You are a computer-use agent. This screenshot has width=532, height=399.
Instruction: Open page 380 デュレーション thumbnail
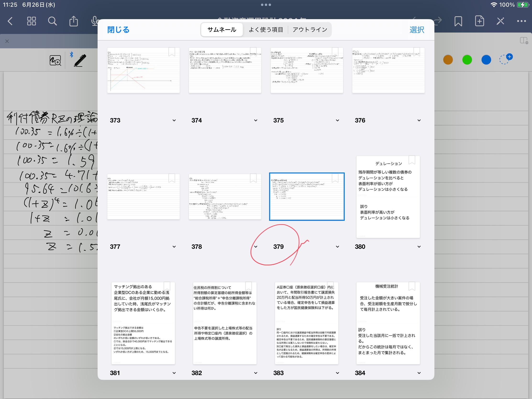coord(388,197)
